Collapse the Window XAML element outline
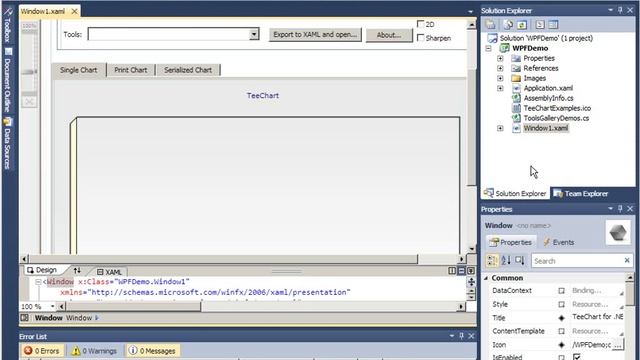Viewport: 640px width, 360px height. click(x=38, y=282)
